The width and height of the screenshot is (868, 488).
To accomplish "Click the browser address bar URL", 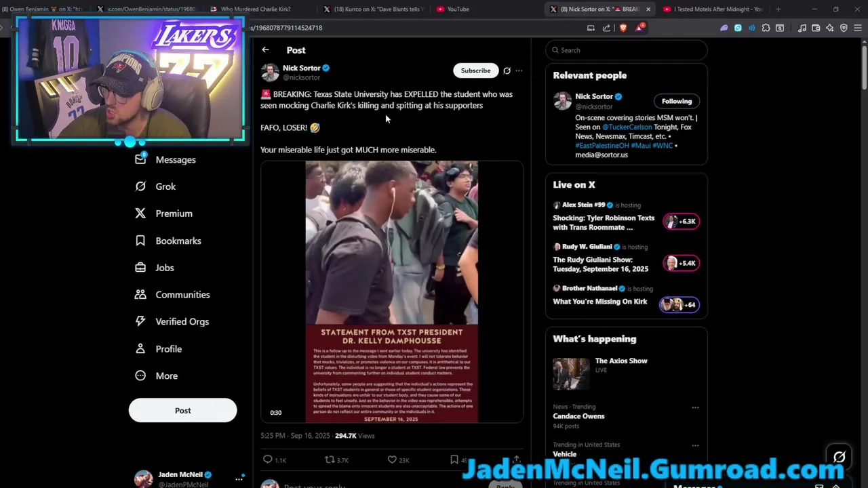I will [x=286, y=28].
